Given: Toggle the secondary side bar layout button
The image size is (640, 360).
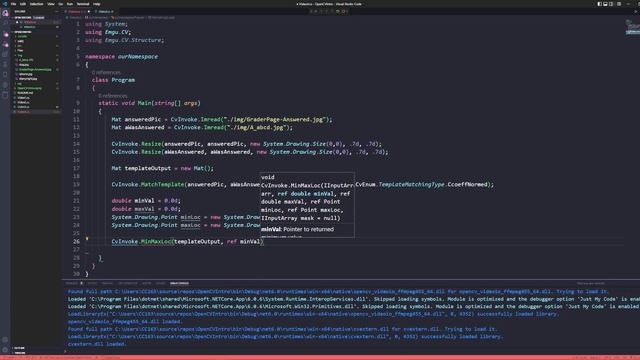Looking at the screenshot, I should [x=611, y=4].
